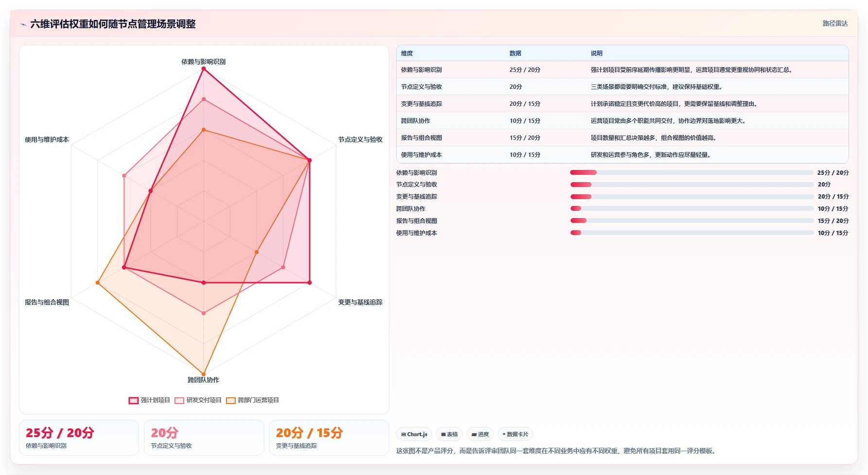The image size is (868, 475).
Task: Open the 变更与基线追踪 20分 / 15分 card
Action: click(329, 438)
